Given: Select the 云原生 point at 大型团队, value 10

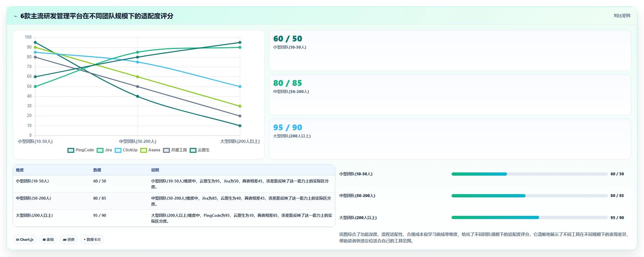Looking at the screenshot, I should click(x=240, y=126).
